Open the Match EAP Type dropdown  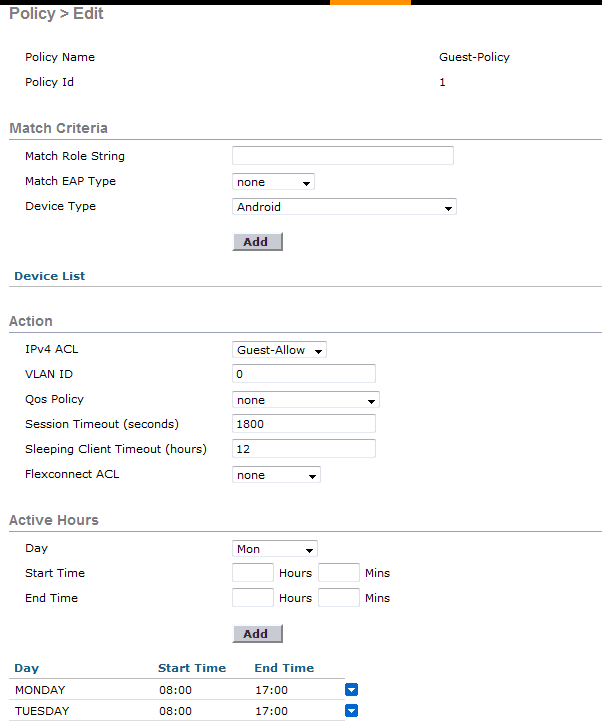coord(273,182)
